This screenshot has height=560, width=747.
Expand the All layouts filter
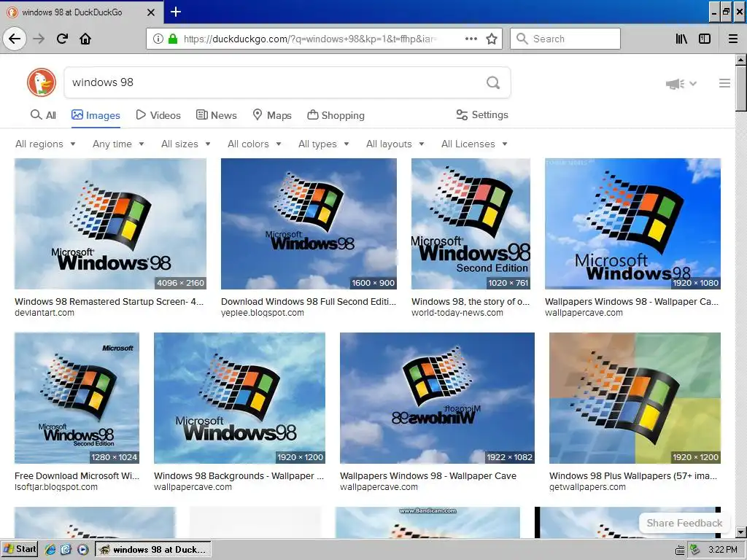point(395,144)
